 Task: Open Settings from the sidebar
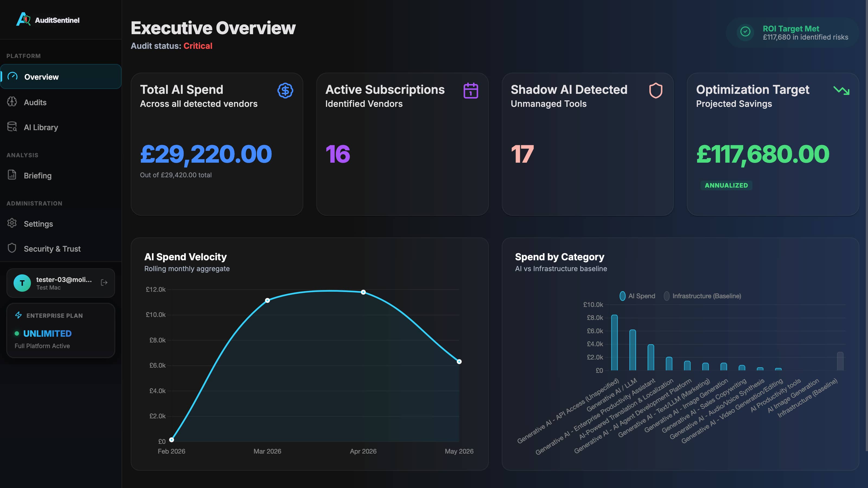(x=61, y=224)
